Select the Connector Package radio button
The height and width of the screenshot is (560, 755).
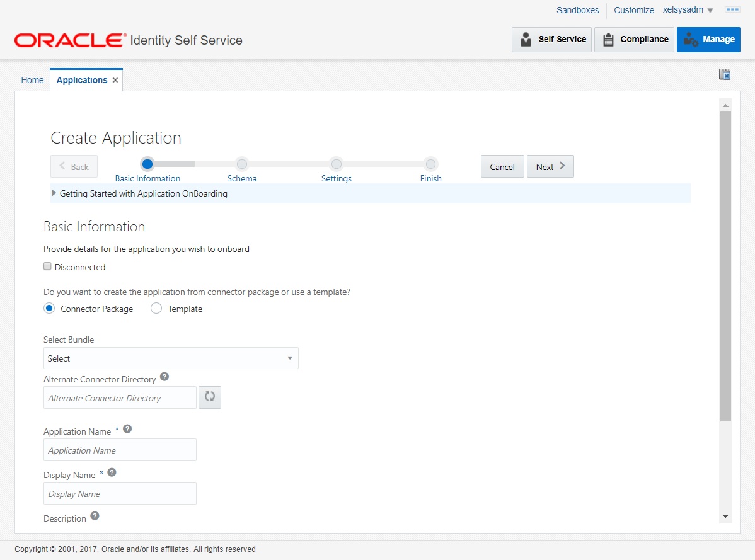coord(49,308)
